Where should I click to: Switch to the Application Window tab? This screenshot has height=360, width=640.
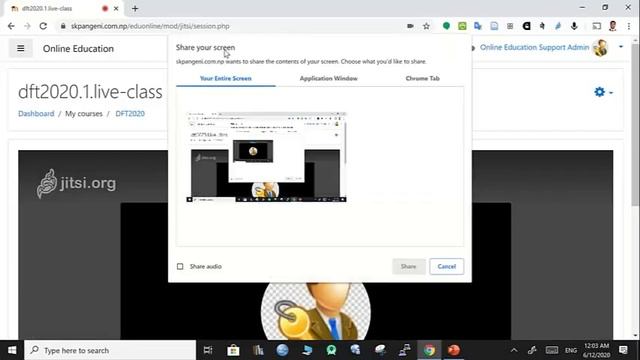click(x=329, y=78)
